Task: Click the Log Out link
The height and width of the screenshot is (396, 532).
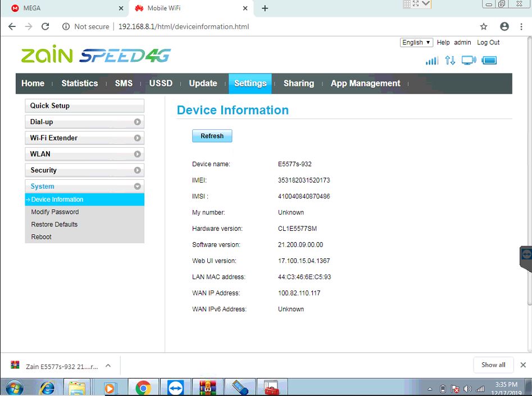Action: tap(488, 43)
